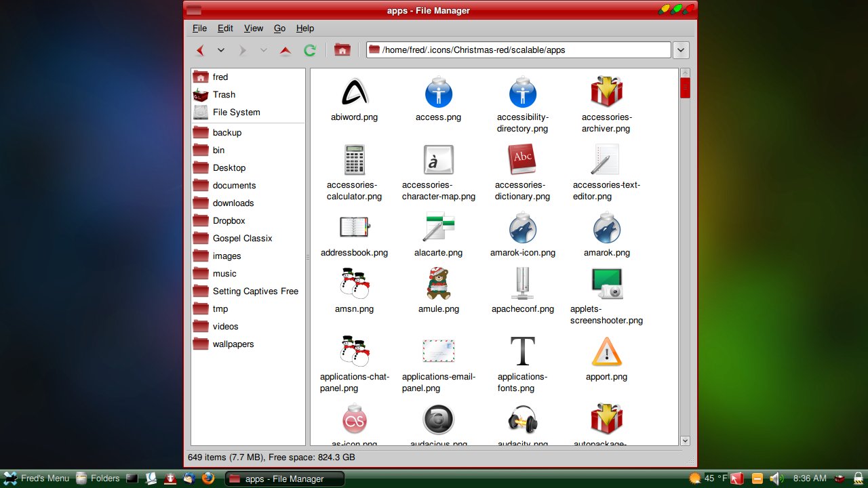868x488 pixels.
Task: Click the greyed forward arrow
Action: click(x=242, y=50)
